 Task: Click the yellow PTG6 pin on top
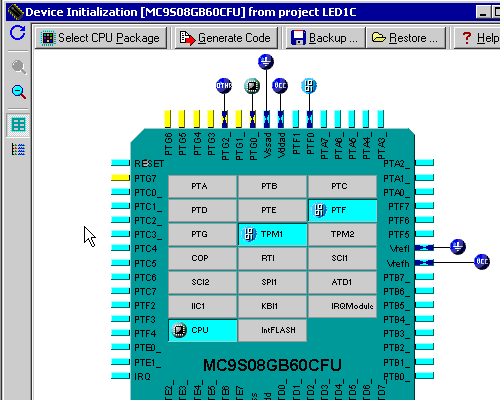(x=168, y=119)
